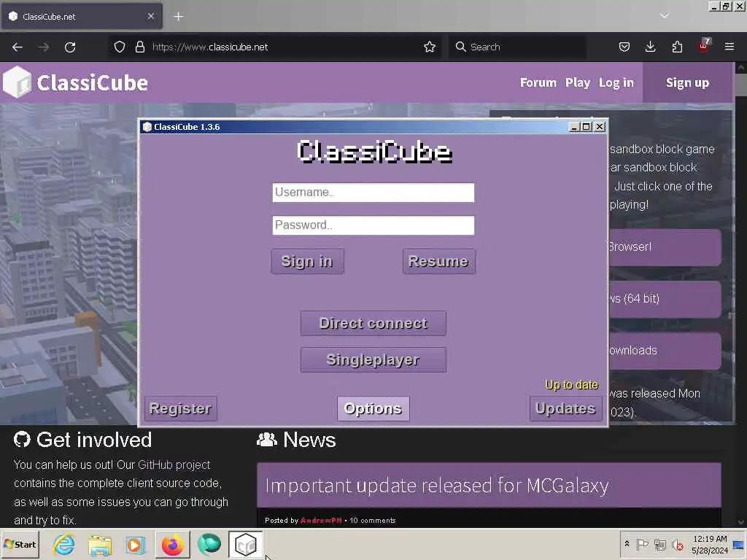Open the Register button in launcher
The height and width of the screenshot is (560, 747).
181,408
